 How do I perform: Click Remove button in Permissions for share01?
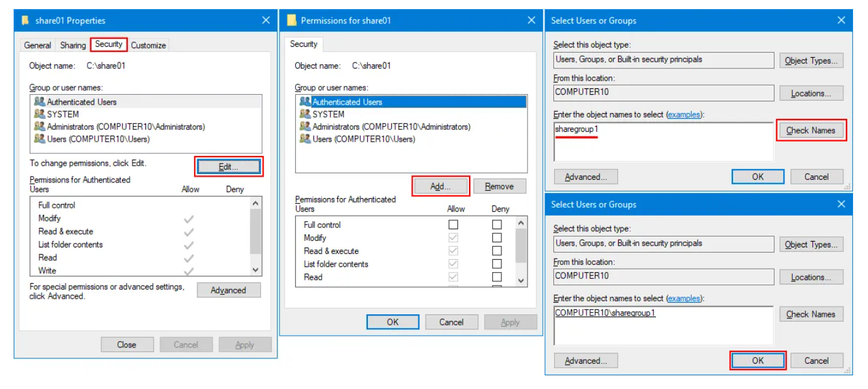499,186
